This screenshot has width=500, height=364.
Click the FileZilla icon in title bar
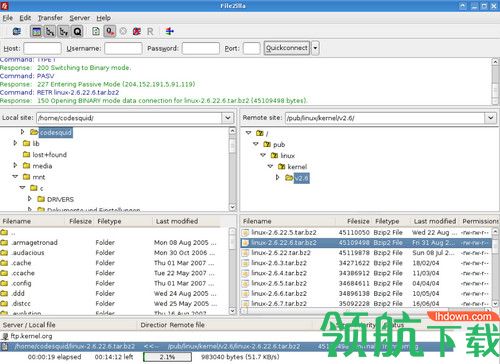[4, 5]
